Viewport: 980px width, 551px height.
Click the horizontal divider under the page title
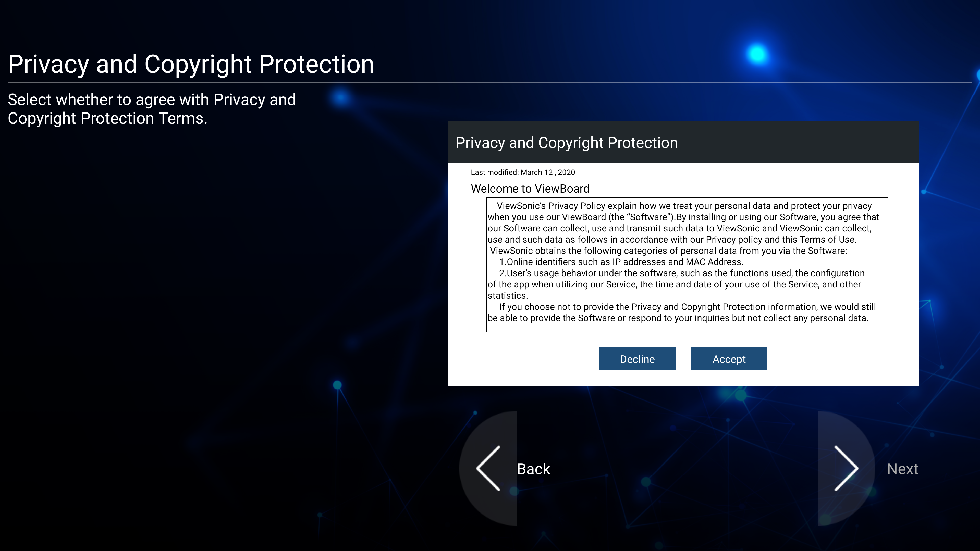[x=490, y=82]
